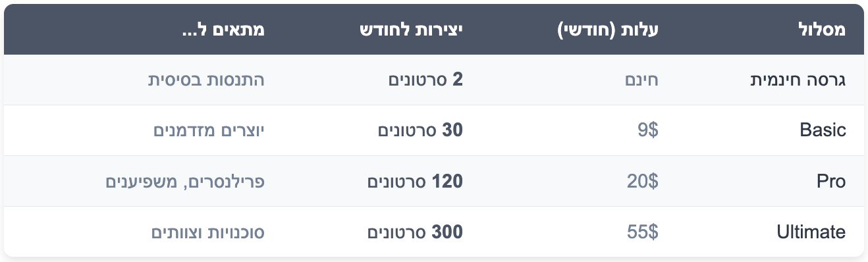Click the 9$ price cell
868x262 pixels.
[648, 130]
